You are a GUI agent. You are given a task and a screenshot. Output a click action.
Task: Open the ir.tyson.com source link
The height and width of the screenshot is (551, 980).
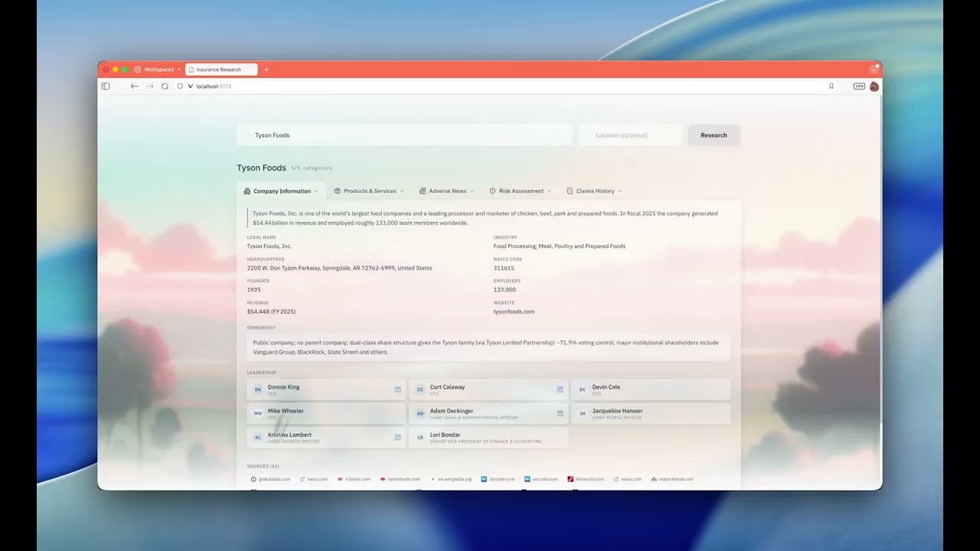[354, 479]
